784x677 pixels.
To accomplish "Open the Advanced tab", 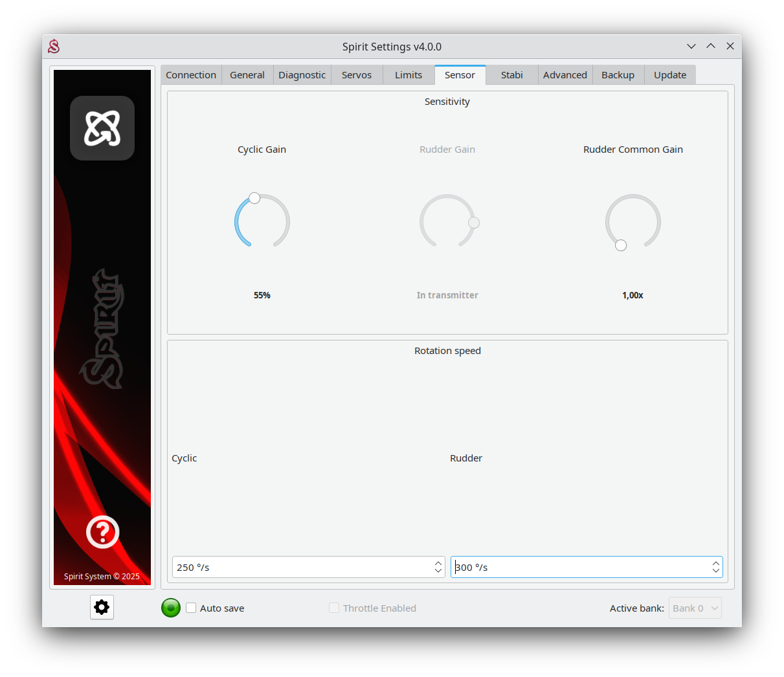I will click(x=565, y=75).
